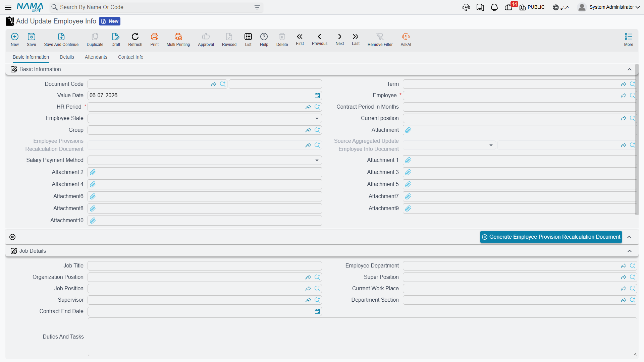
Task: Save the employee info document
Action: click(x=32, y=40)
